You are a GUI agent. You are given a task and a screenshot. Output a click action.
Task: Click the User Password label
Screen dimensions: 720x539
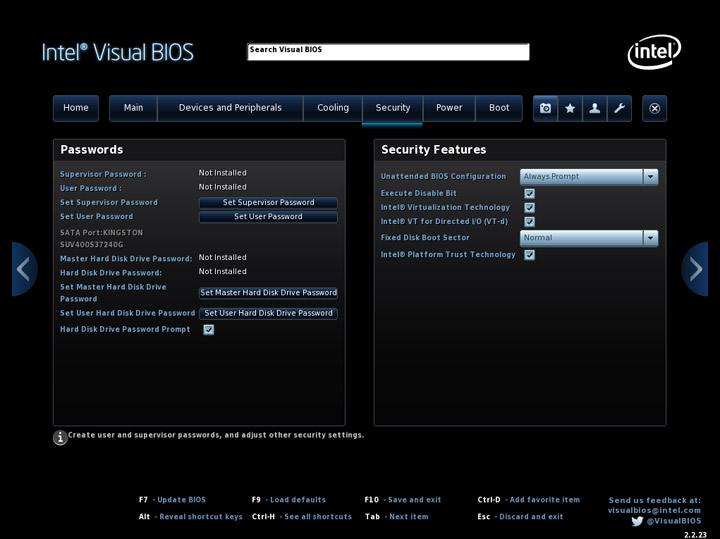pos(91,188)
